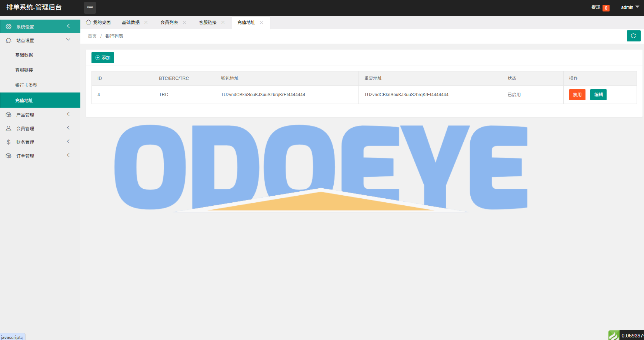The width and height of the screenshot is (644, 340).
Task: Click the 提现 notification badge
Action: pyautogui.click(x=606, y=8)
